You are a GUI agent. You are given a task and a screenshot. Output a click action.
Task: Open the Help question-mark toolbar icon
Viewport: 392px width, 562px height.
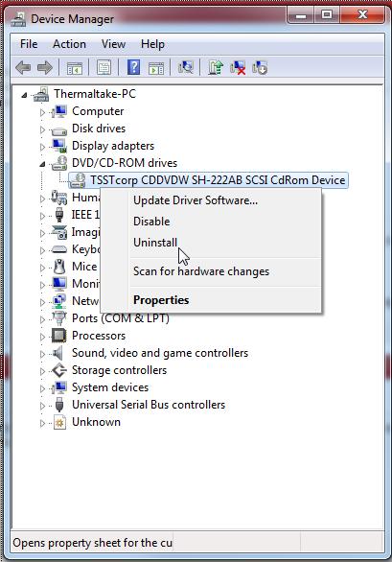coord(133,67)
